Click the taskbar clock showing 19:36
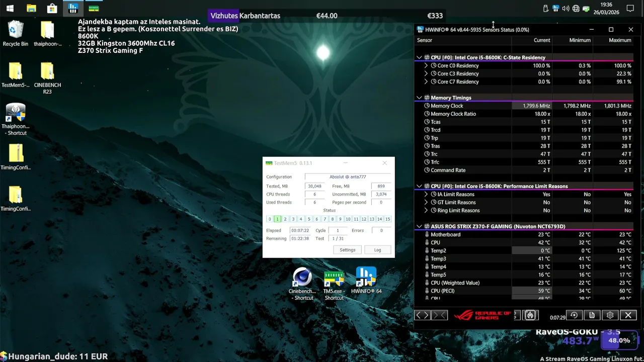This screenshot has width=644, height=362. pos(606,9)
